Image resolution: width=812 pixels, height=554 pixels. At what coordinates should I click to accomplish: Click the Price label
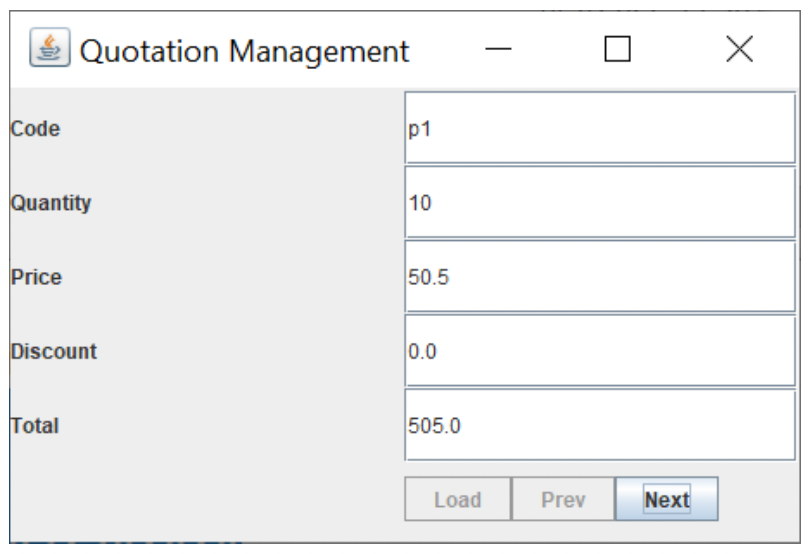[36, 277]
